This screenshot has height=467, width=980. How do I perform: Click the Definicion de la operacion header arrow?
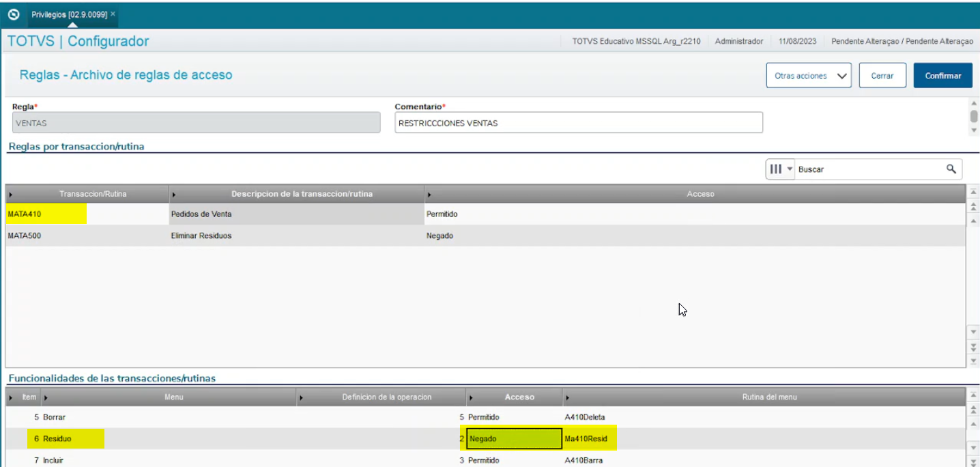tap(301, 397)
